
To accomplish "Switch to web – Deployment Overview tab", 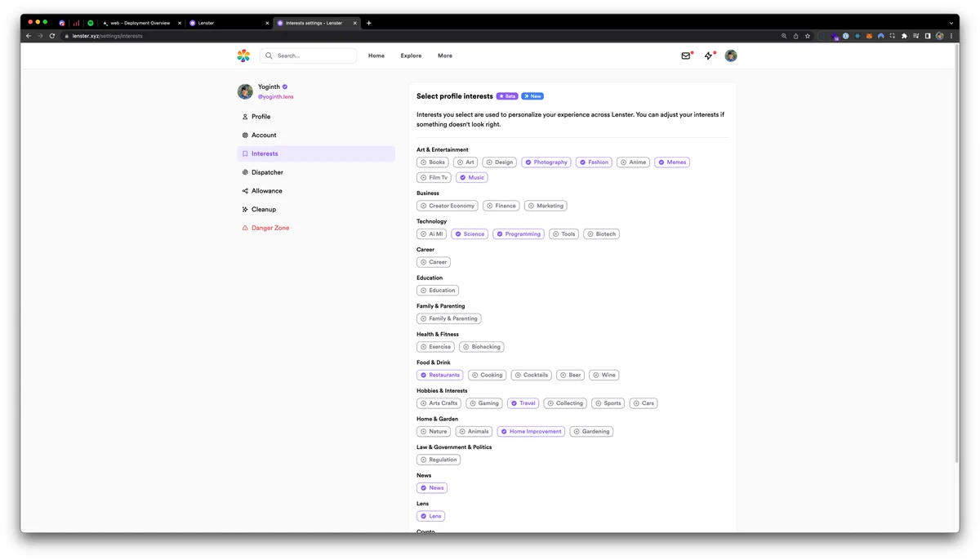I will pos(141,23).
